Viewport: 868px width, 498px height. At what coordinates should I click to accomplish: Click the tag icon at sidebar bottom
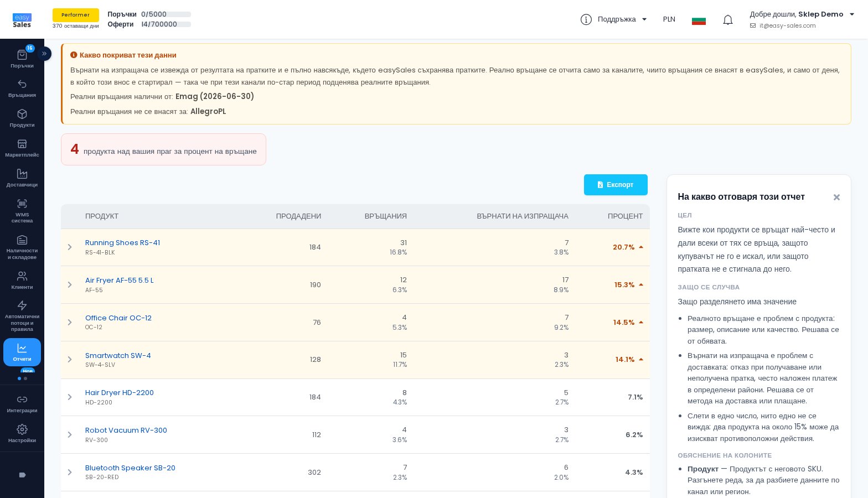[x=22, y=475]
